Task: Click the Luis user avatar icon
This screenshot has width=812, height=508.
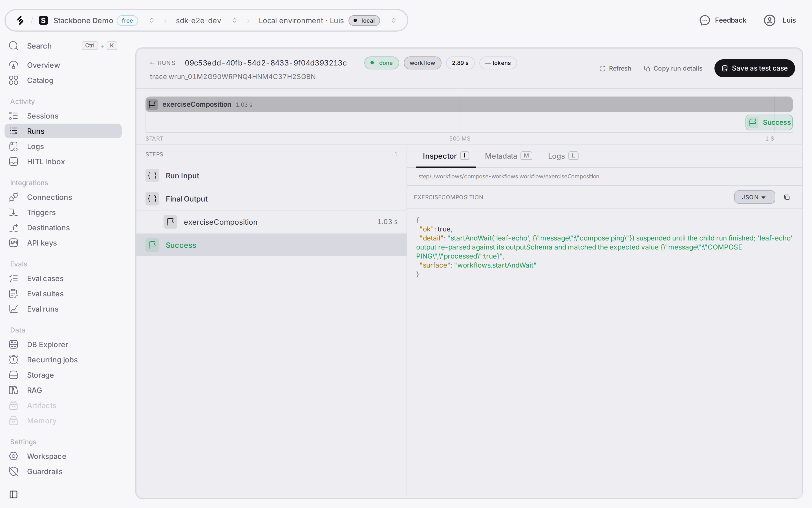Action: (x=769, y=21)
